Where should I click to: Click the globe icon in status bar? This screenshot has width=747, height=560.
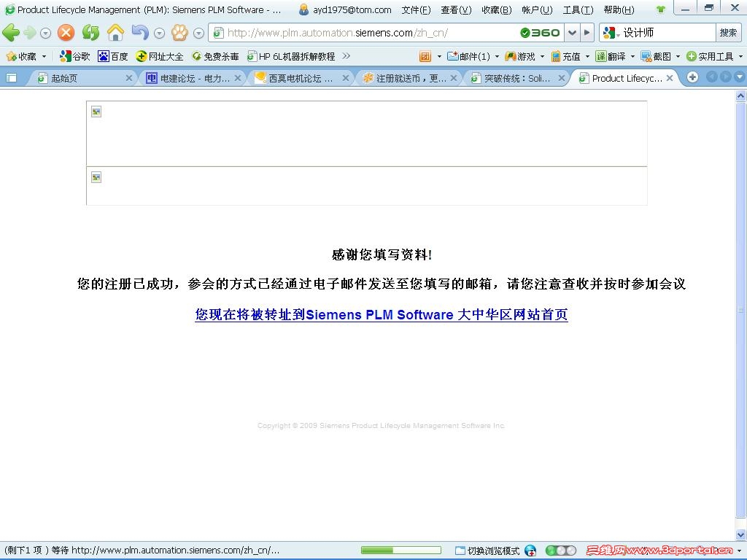click(x=530, y=551)
